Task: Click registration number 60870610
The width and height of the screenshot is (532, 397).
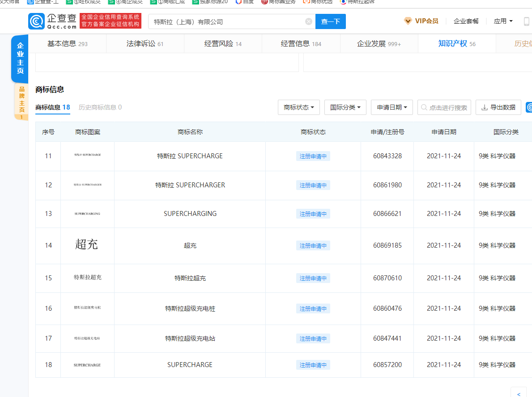Action: pos(387,278)
